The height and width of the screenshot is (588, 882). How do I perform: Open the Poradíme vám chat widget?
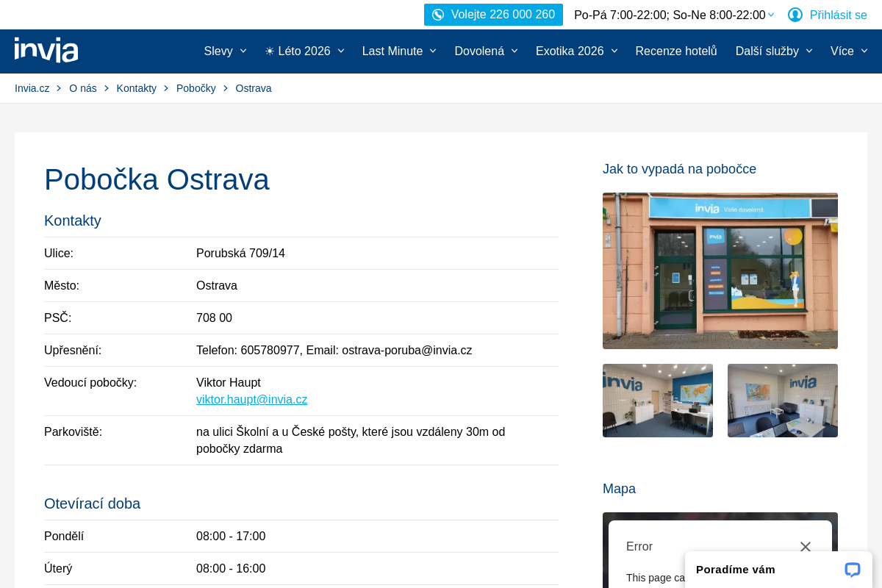click(735, 570)
